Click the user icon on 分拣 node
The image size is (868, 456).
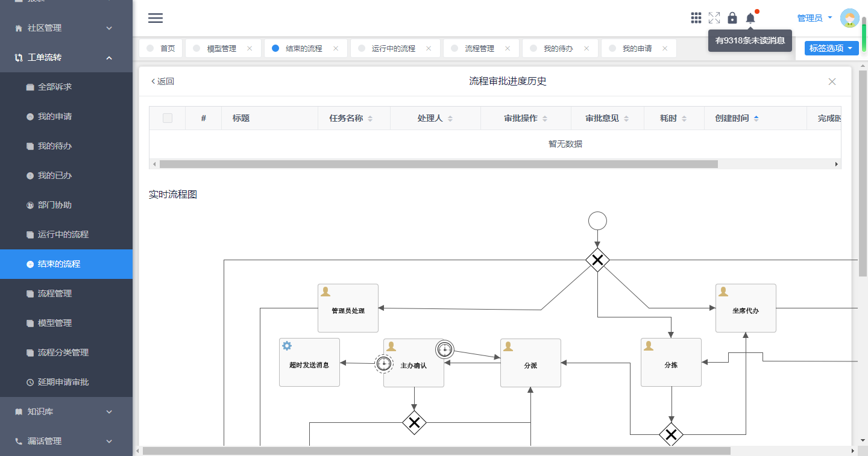click(649, 346)
